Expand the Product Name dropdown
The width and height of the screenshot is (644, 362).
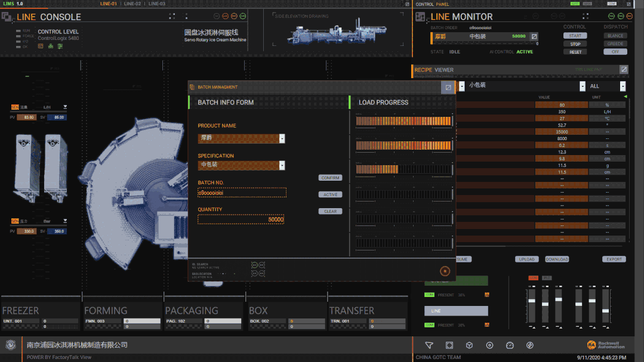pyautogui.click(x=282, y=138)
